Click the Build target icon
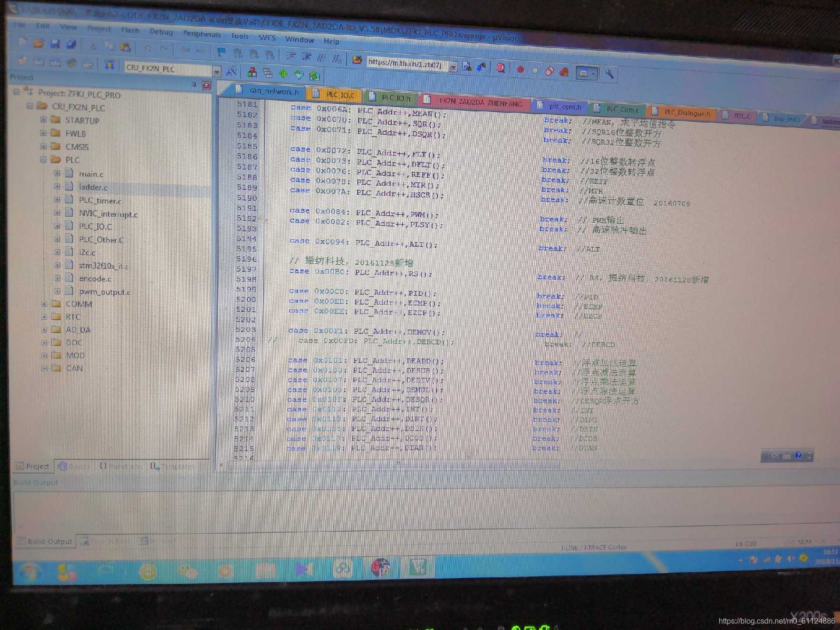Screen dimensions: 840x630 pos(39,62)
